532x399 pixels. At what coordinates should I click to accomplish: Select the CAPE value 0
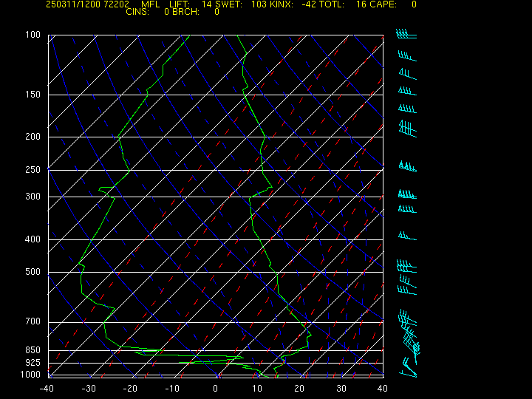(x=414, y=4)
